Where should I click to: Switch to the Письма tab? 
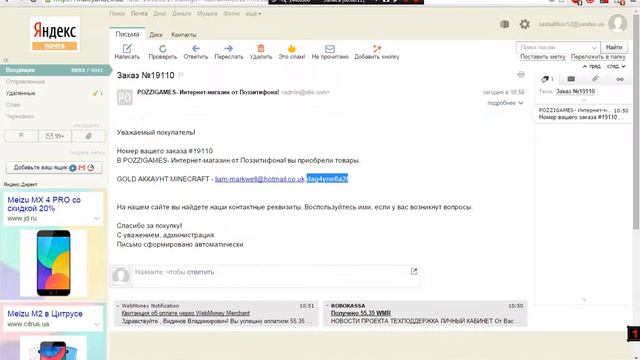point(127,34)
